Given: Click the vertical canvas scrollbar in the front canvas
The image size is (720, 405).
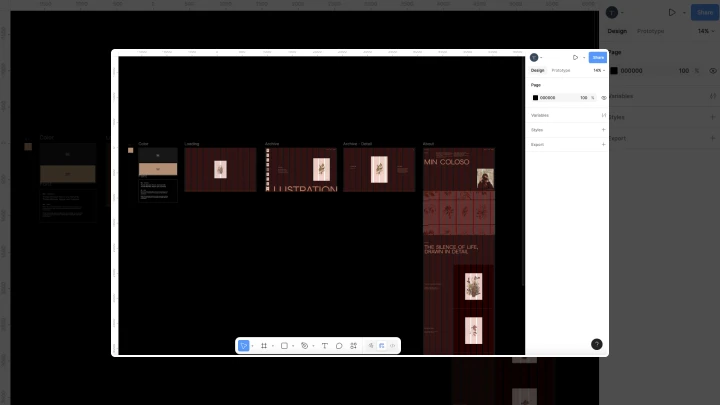Looking at the screenshot, I should click(523, 171).
